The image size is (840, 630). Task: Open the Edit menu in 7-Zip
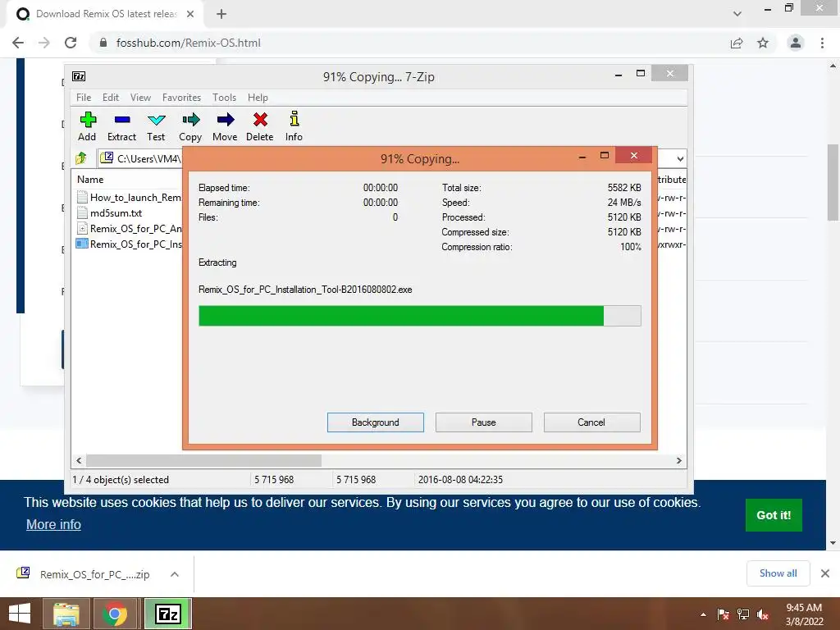[x=111, y=98]
